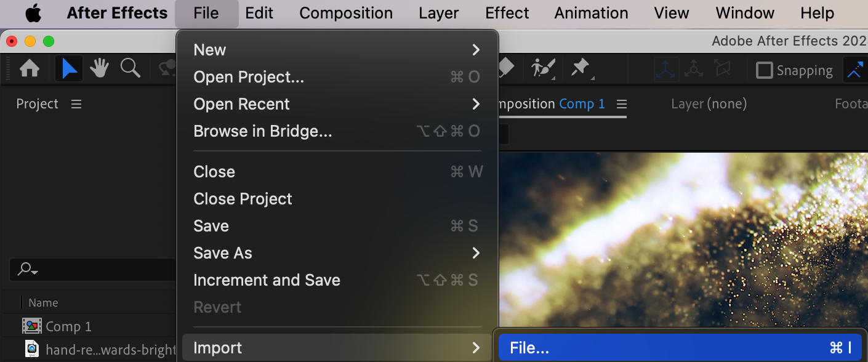Select the Zoom magnifier tool
Viewport: 868px width, 362px height.
[131, 68]
